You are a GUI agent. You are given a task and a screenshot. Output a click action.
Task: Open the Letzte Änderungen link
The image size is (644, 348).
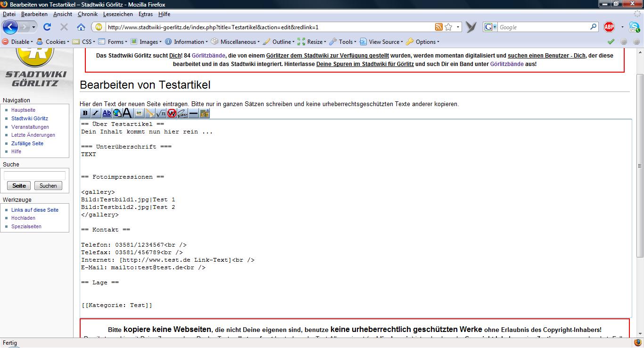(33, 135)
